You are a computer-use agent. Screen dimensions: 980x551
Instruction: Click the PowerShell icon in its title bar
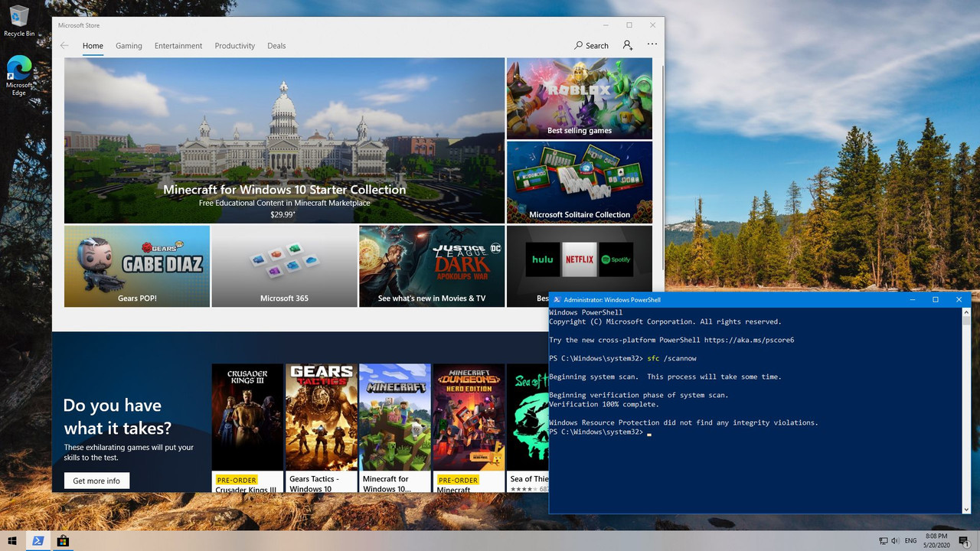pos(557,300)
